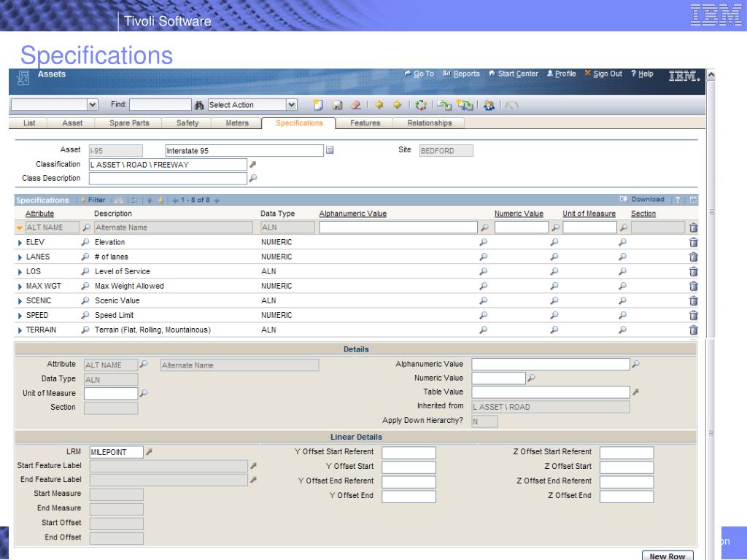Click the scroll up arrow of scrollbar

[711, 75]
